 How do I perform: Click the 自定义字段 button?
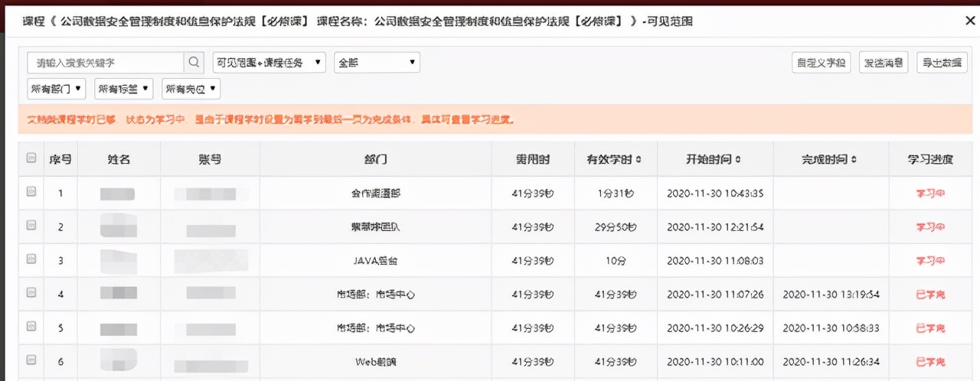(822, 63)
